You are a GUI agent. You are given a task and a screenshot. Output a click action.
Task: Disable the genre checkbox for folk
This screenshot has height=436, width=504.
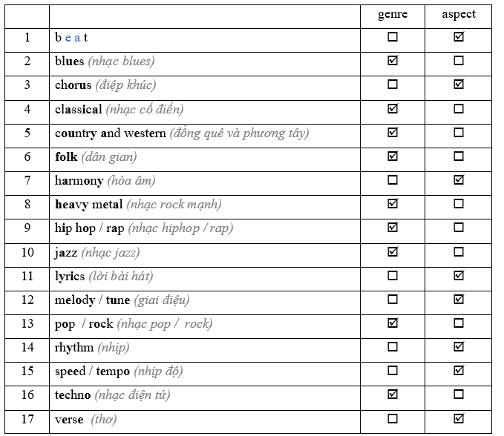pos(393,156)
